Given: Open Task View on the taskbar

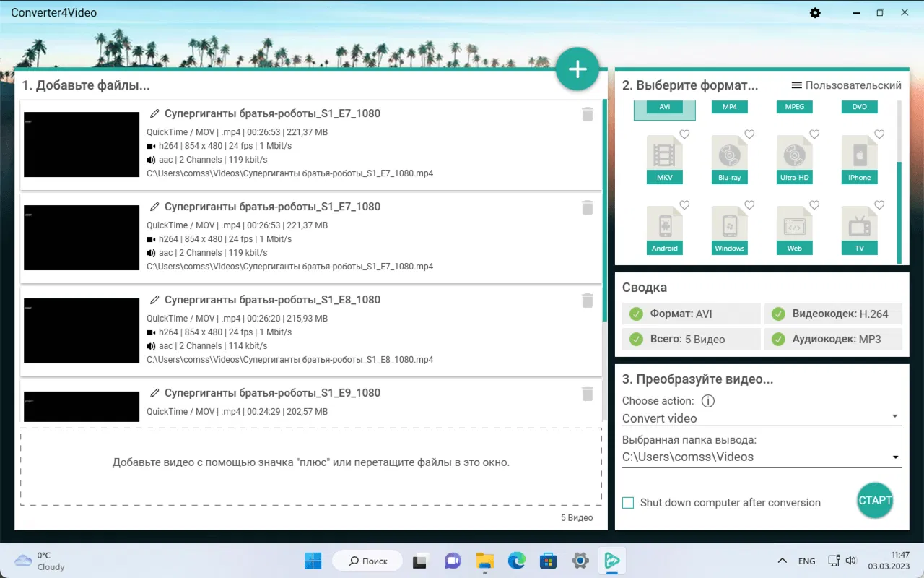Looking at the screenshot, I should pos(419,561).
